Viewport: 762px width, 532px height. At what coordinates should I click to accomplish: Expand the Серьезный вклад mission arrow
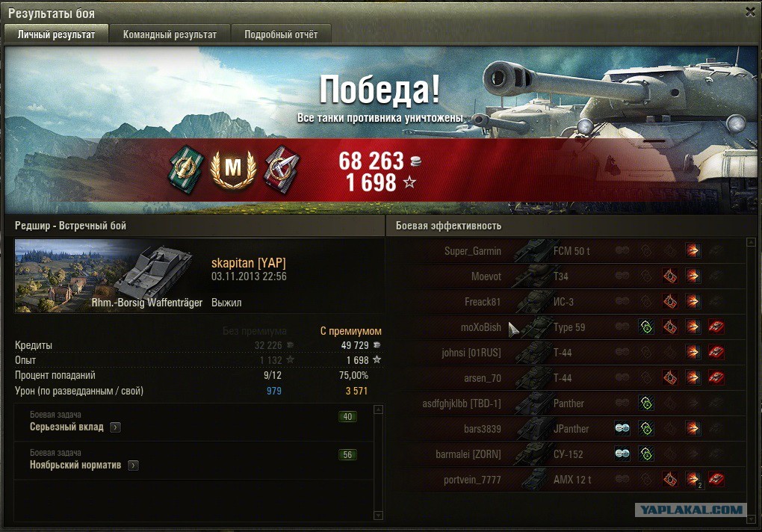point(115,427)
